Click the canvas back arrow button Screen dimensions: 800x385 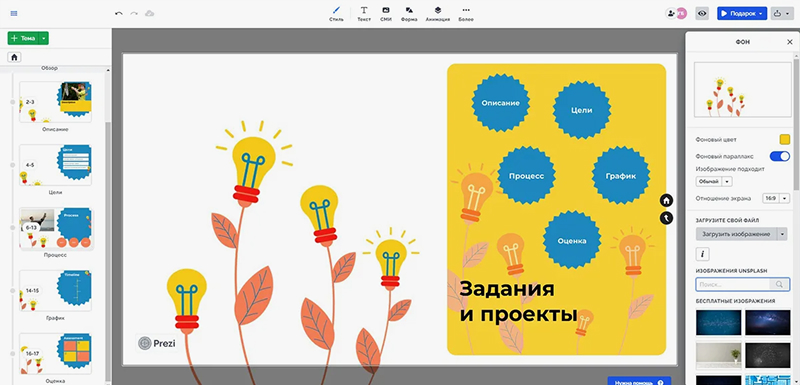[x=666, y=218]
